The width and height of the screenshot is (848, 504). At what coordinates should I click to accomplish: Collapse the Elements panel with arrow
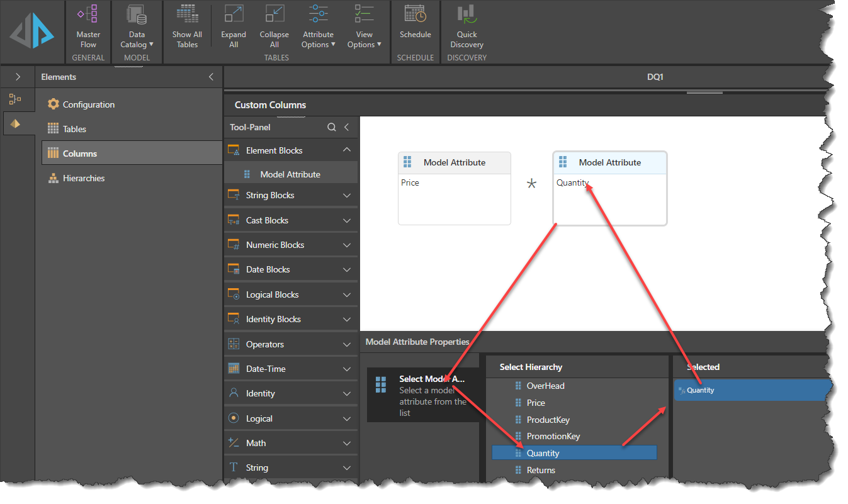[211, 77]
